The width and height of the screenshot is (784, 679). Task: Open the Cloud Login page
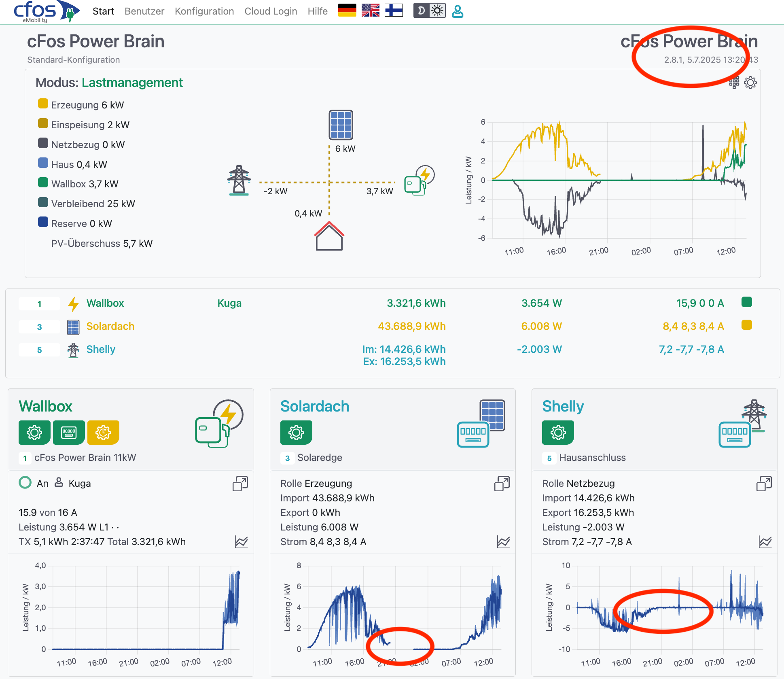tap(271, 11)
